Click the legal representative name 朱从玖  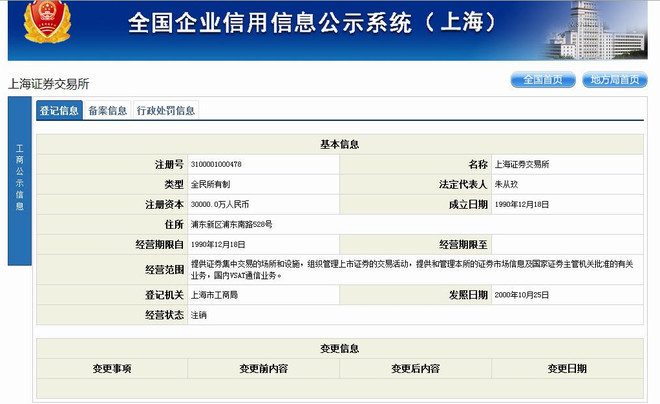tap(506, 184)
